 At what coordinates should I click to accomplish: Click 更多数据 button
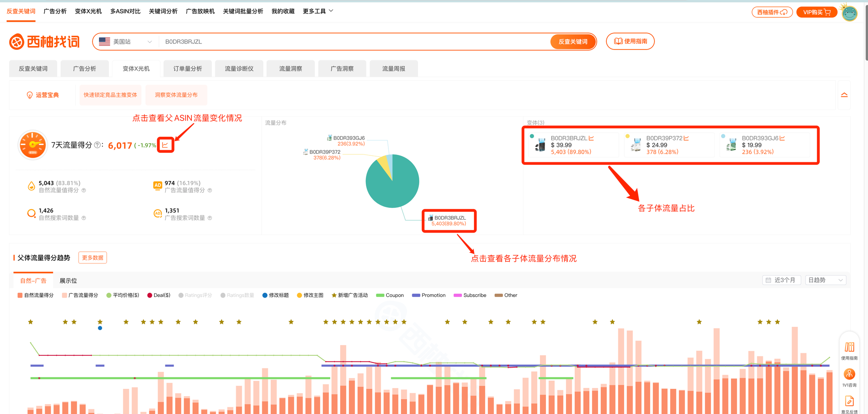coord(93,258)
